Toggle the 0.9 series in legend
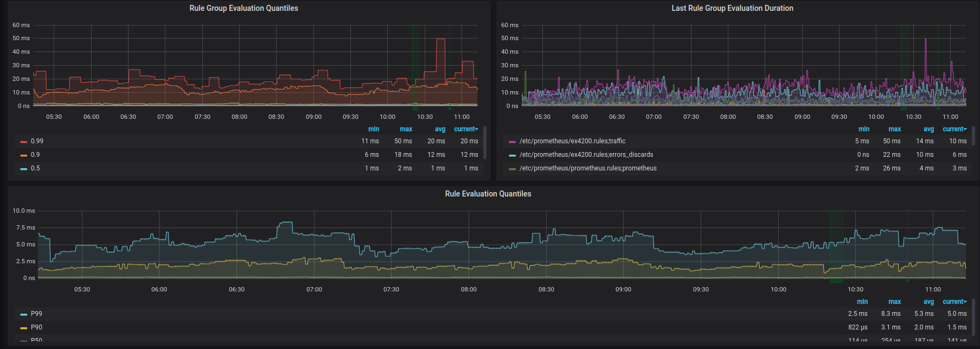Screen dimensions: 980x349 coord(35,155)
